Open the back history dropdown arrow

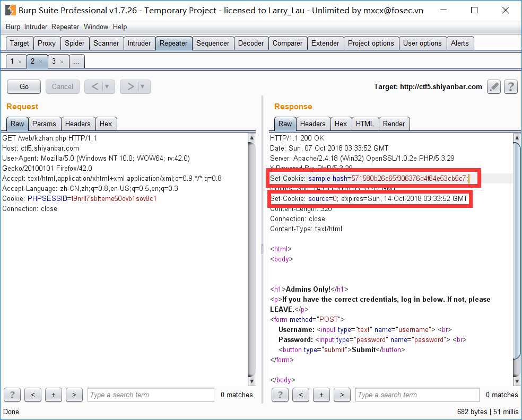coord(107,87)
